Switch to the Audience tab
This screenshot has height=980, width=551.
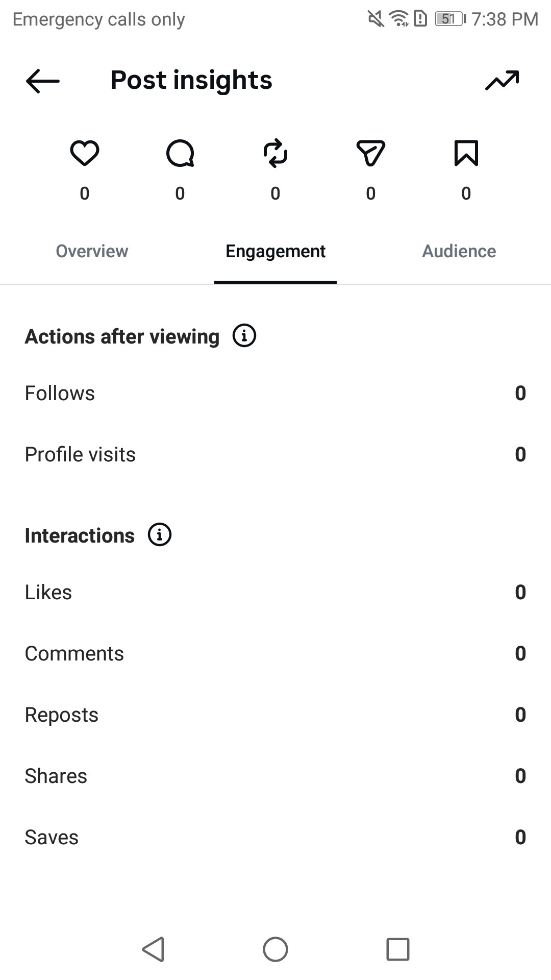tap(459, 251)
